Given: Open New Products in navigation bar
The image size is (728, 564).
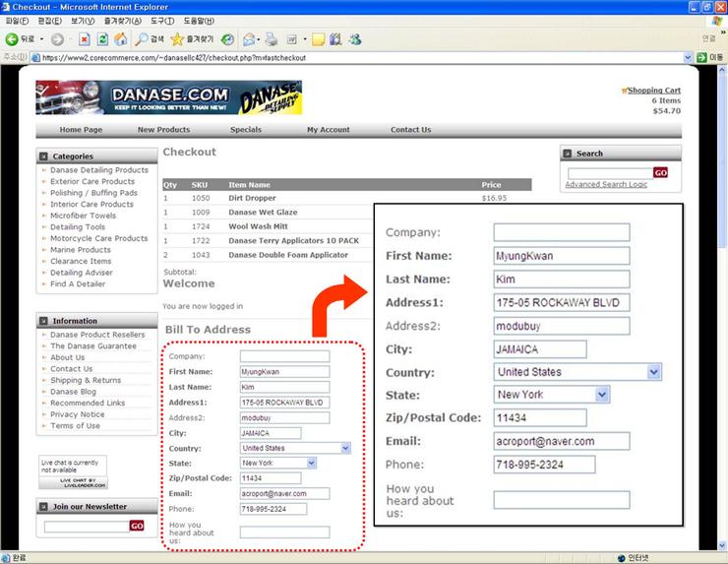Looking at the screenshot, I should point(164,130).
